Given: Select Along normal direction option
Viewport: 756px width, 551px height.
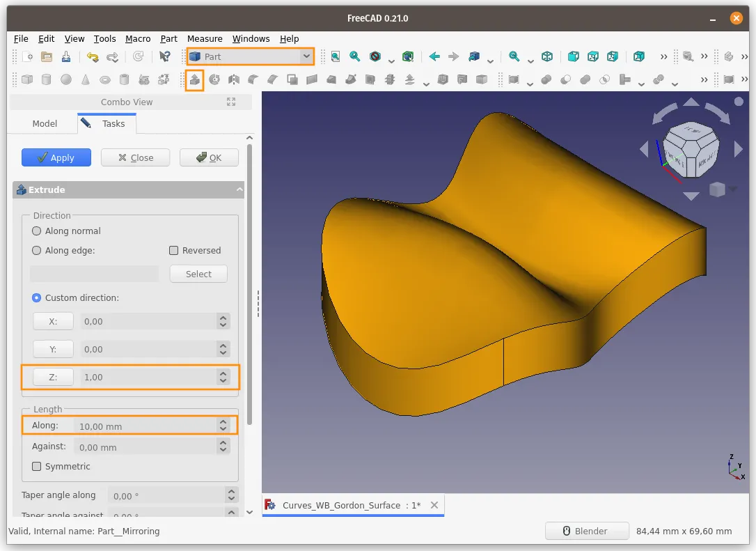Looking at the screenshot, I should pos(67,231).
